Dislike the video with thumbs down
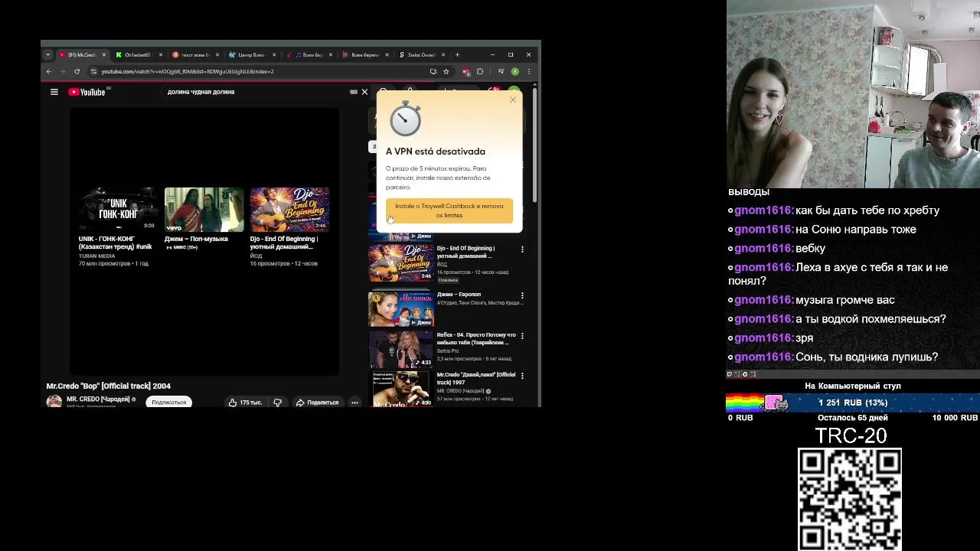The image size is (980, 551). [x=278, y=403]
